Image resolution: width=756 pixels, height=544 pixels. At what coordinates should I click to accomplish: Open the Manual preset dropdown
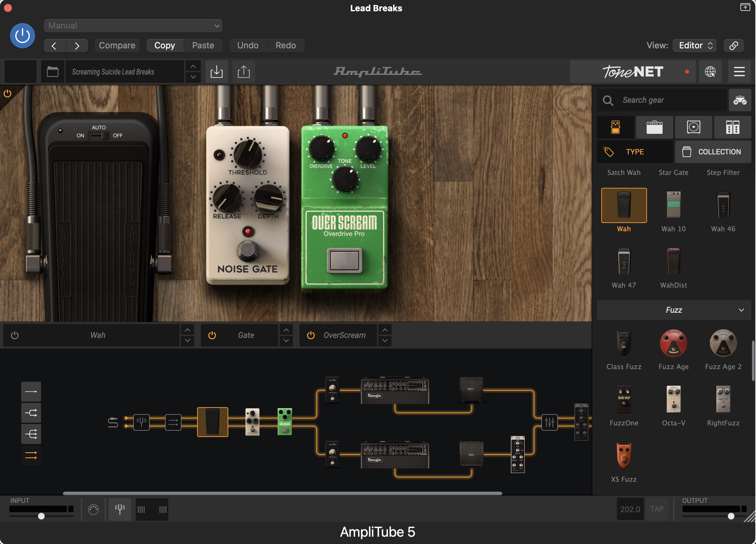[133, 26]
